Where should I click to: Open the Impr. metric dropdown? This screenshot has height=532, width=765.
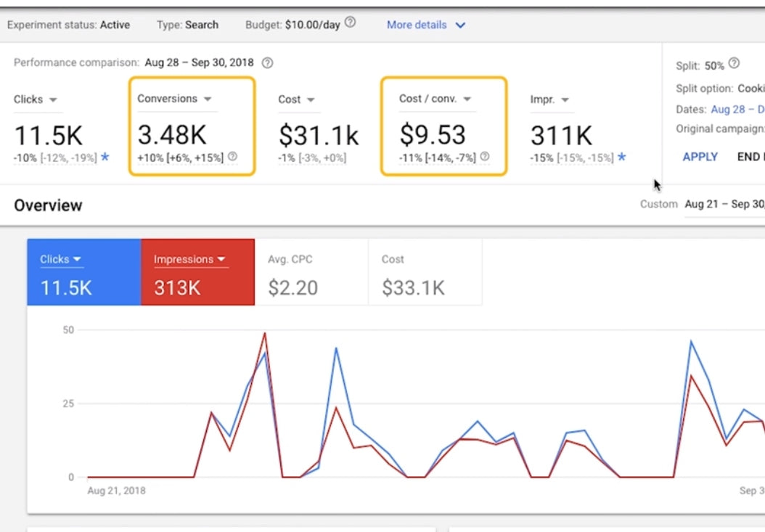tap(565, 100)
